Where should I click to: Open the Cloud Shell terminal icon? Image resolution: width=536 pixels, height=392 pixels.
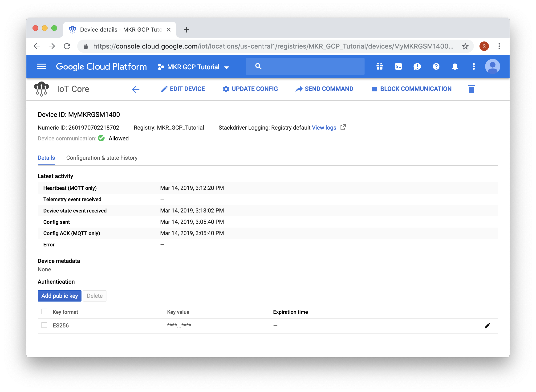pyautogui.click(x=398, y=67)
